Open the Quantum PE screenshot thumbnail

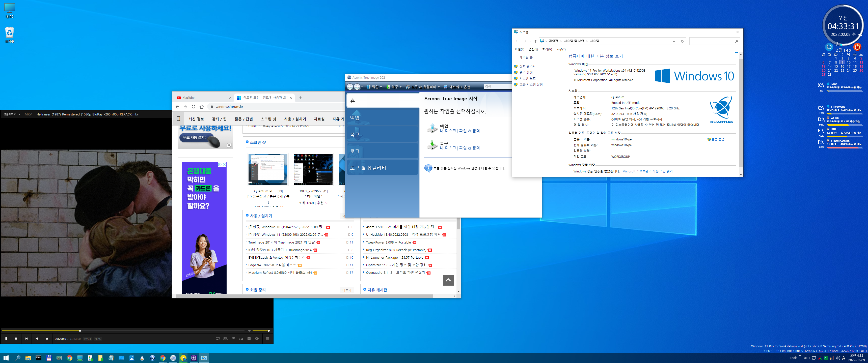tap(268, 169)
